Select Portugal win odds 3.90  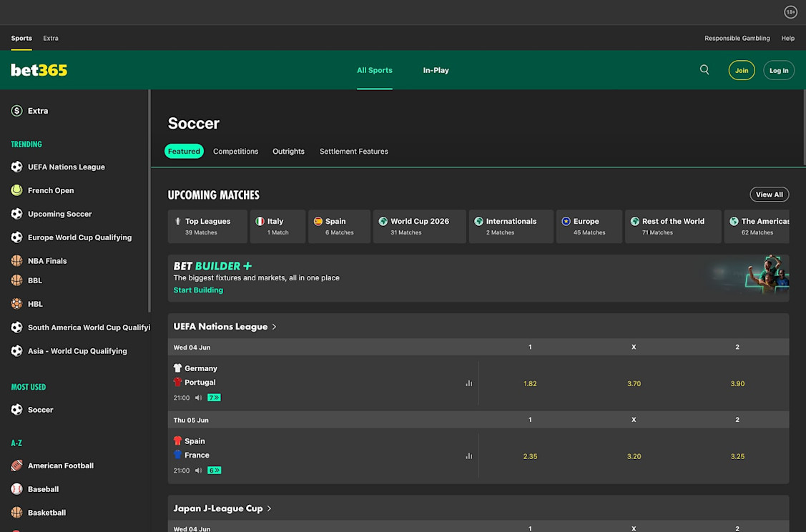[x=737, y=383]
